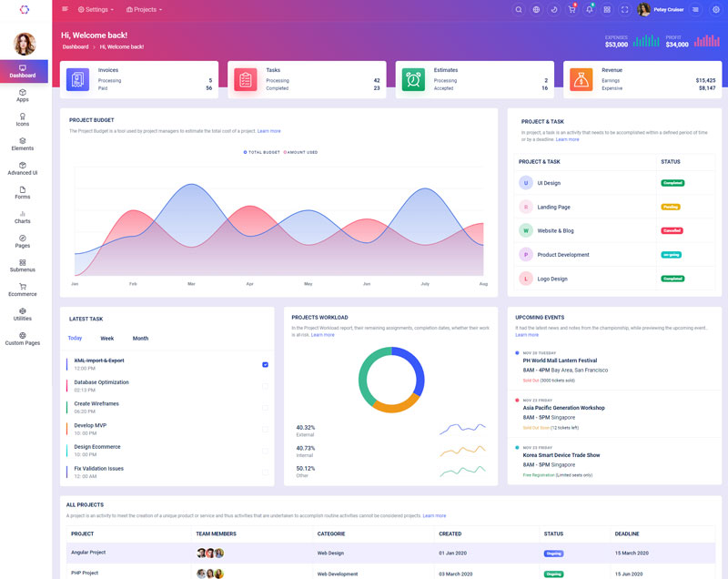Viewport: 728px width, 579px height.
Task: Select the Month tab in Latest Task
Action: [140, 339]
